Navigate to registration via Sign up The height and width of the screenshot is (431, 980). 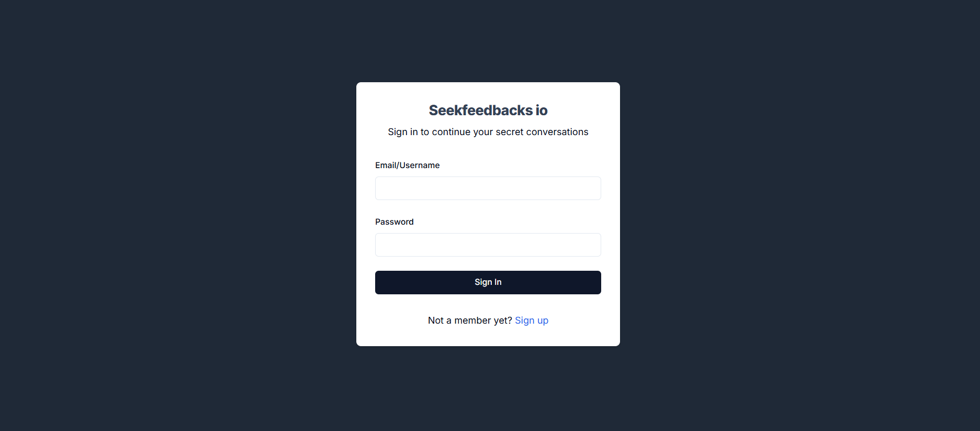[531, 320]
